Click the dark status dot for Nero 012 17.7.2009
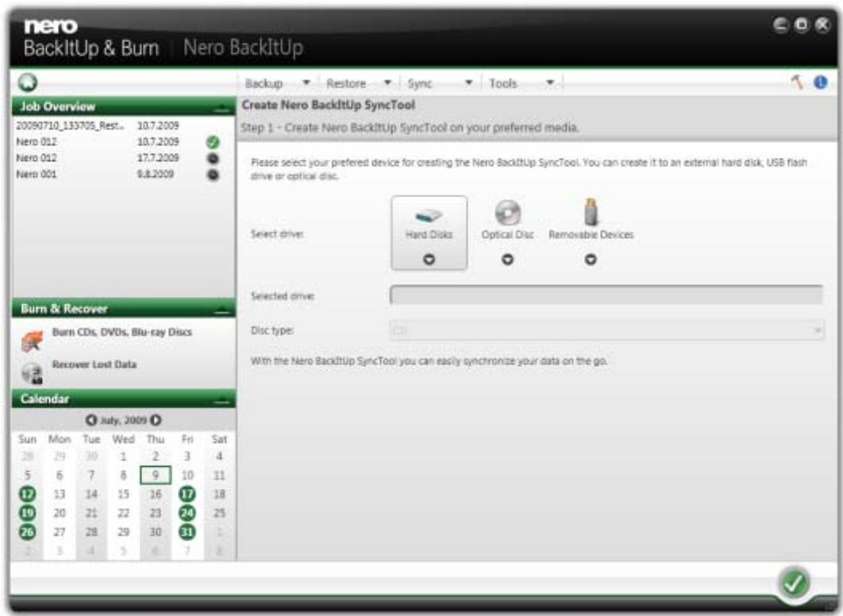 point(213,159)
